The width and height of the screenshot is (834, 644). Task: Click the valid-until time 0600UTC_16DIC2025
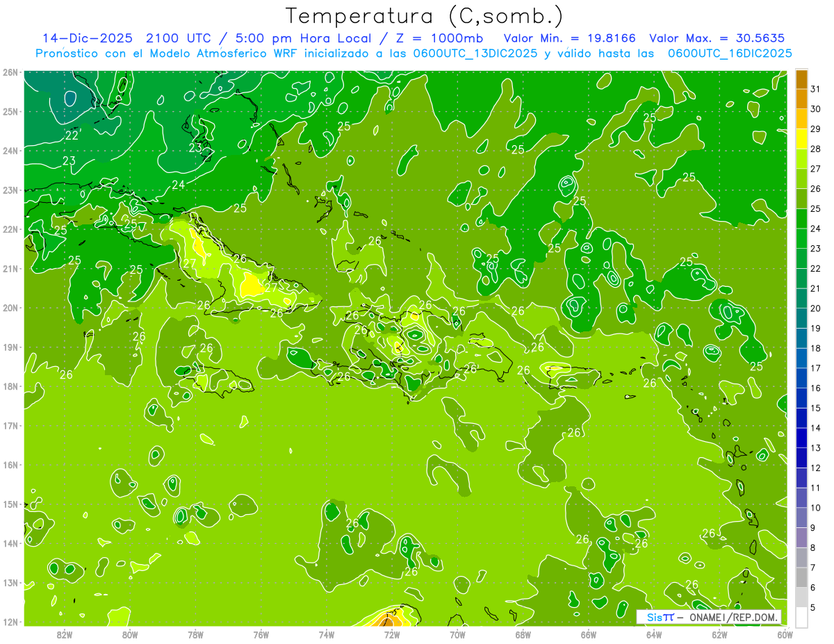[730, 53]
